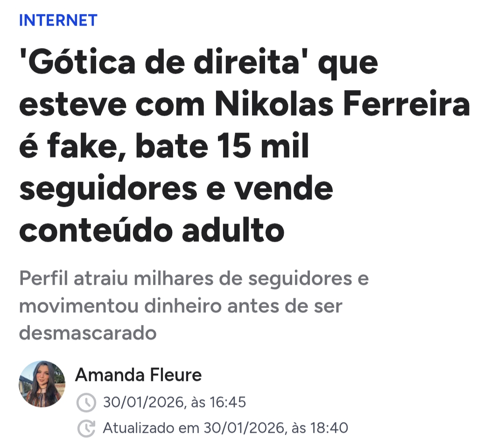Open Amanda Fleure's author avatar photo

pyautogui.click(x=42, y=384)
